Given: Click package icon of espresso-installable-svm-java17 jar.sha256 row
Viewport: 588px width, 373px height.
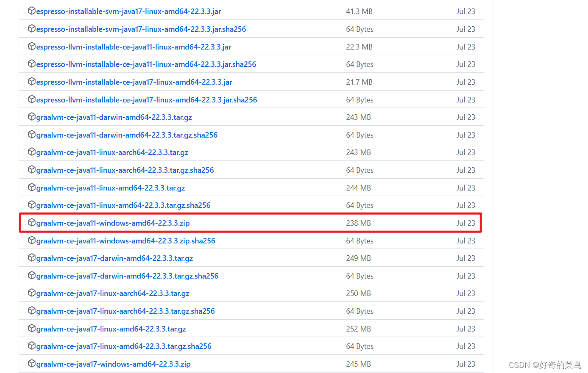Looking at the screenshot, I should click(x=31, y=28).
